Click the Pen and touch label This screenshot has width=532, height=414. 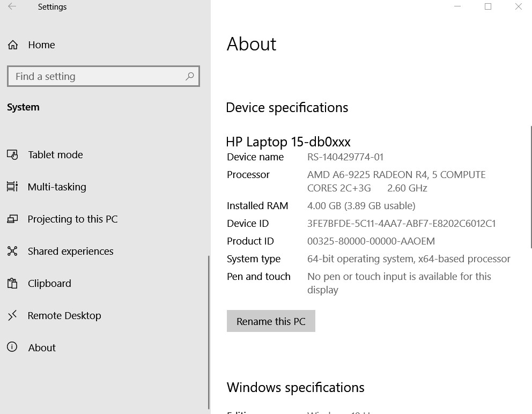258,276
